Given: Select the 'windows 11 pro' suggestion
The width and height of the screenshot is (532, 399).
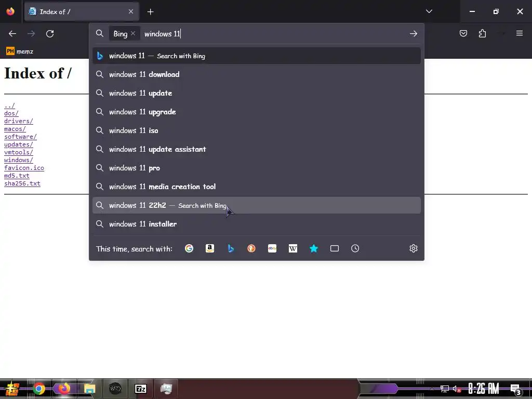Looking at the screenshot, I should click(257, 168).
